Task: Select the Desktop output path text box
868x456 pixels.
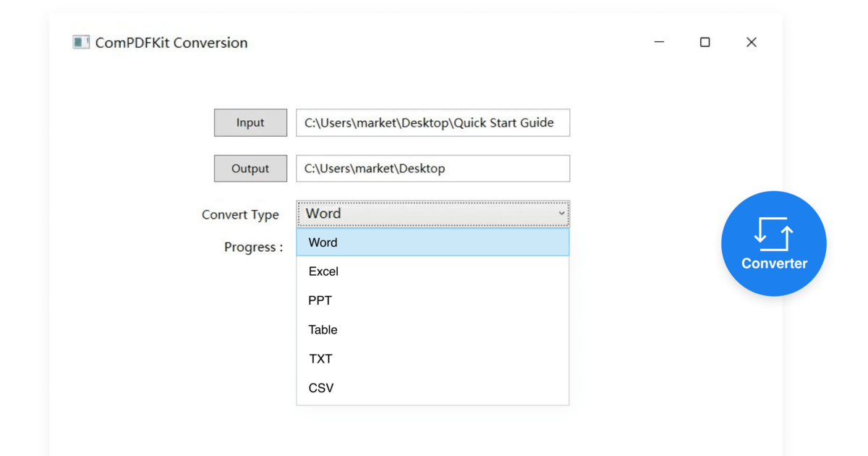Action: (433, 168)
